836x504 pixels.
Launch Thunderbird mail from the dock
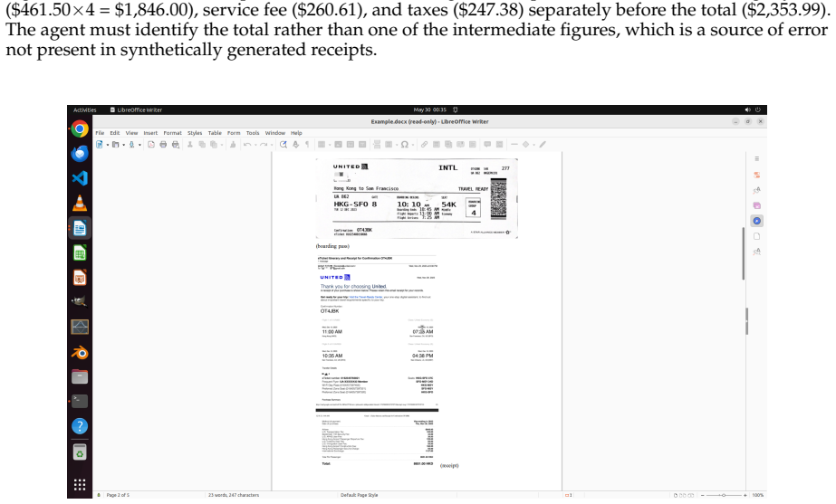coord(80,154)
